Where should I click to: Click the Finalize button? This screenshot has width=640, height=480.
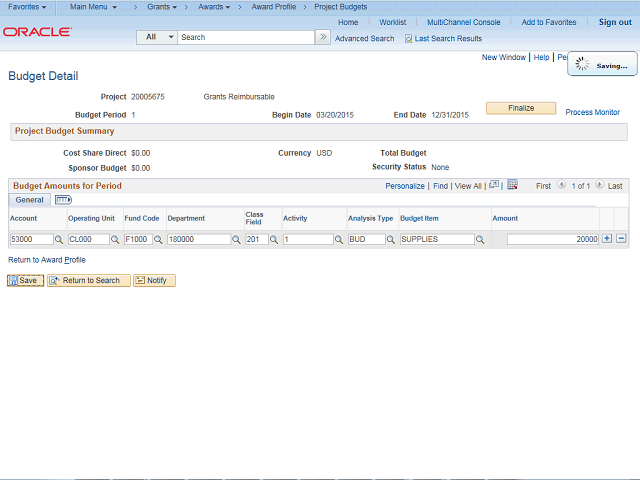(x=521, y=108)
